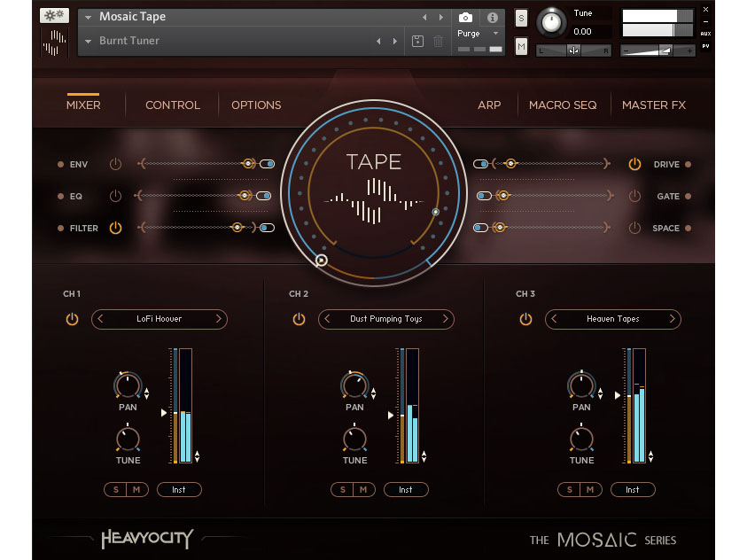
Task: Open the snowflake settings icon
Action: [x=54, y=15]
